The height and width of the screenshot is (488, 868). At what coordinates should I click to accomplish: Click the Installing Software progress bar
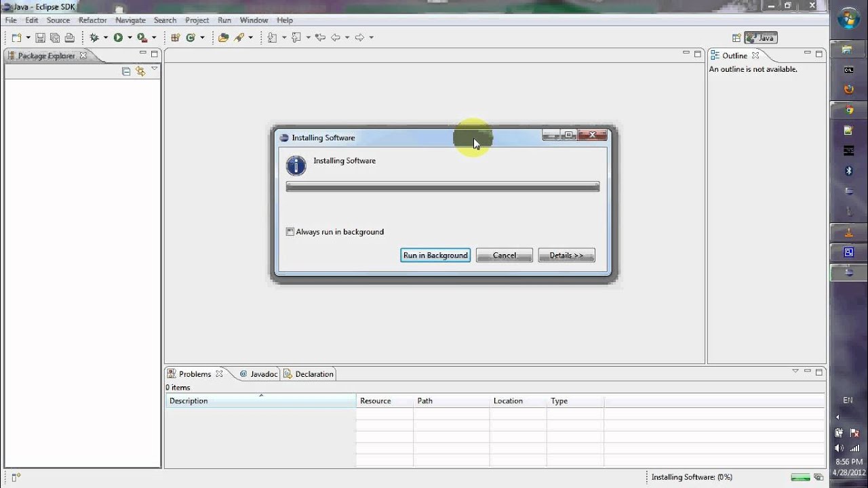443,187
